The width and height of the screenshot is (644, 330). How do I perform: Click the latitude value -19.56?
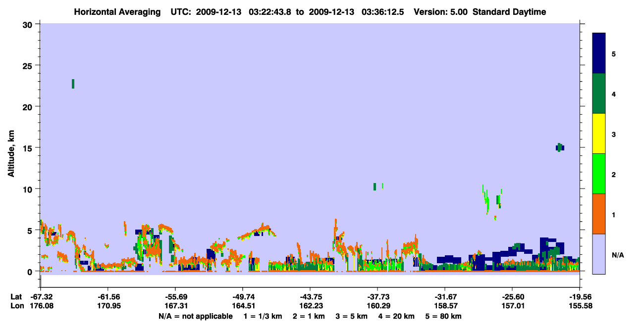580,297
